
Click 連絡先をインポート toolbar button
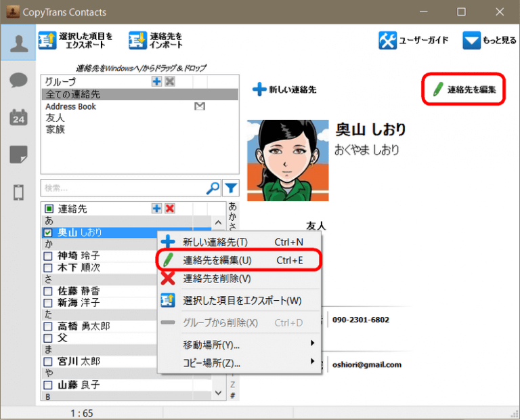coord(156,41)
